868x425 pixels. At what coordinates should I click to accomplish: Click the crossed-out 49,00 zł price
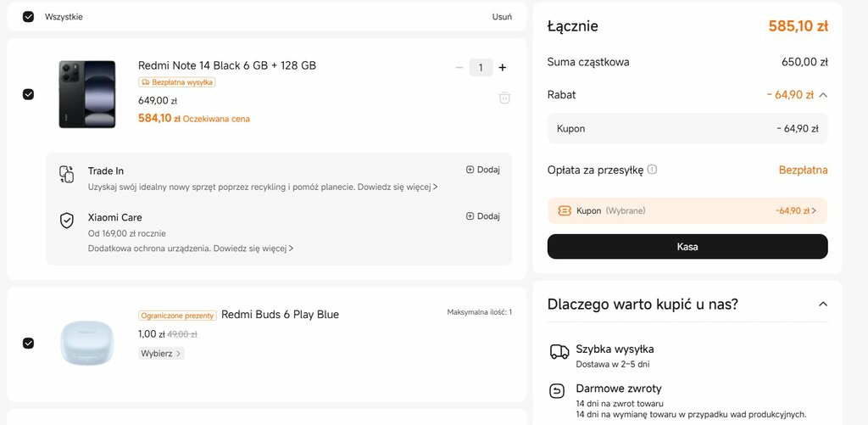pos(182,335)
